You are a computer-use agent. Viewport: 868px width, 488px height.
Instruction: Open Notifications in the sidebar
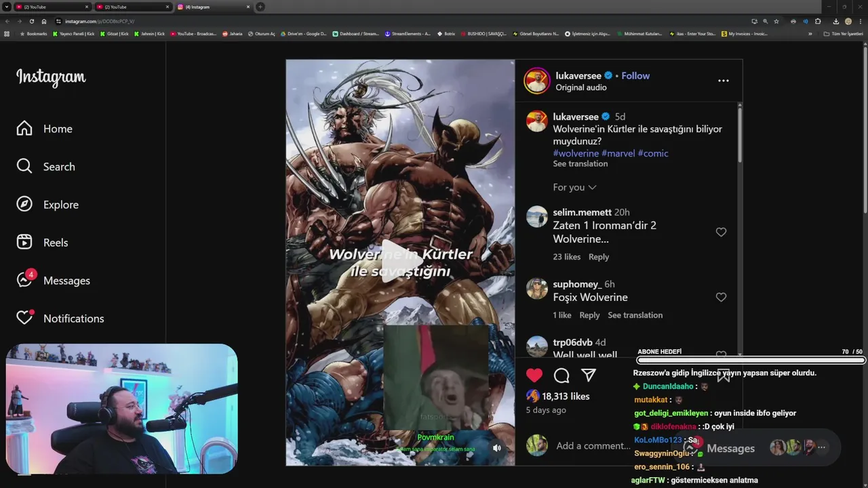pos(60,318)
